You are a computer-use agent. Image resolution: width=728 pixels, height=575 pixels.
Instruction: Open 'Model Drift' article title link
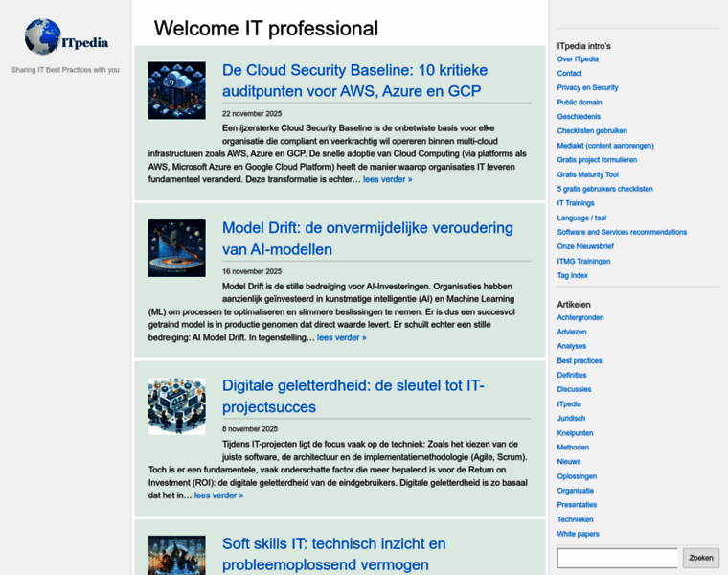click(367, 239)
